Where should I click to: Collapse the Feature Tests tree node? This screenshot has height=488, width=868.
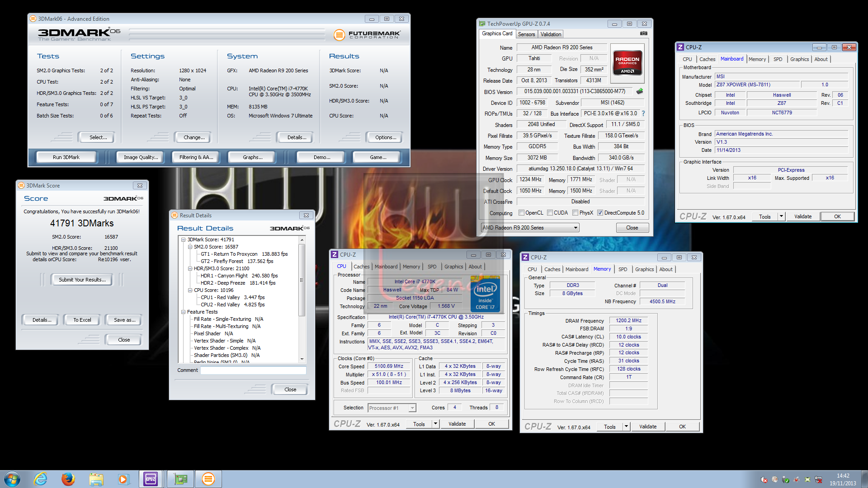184,312
